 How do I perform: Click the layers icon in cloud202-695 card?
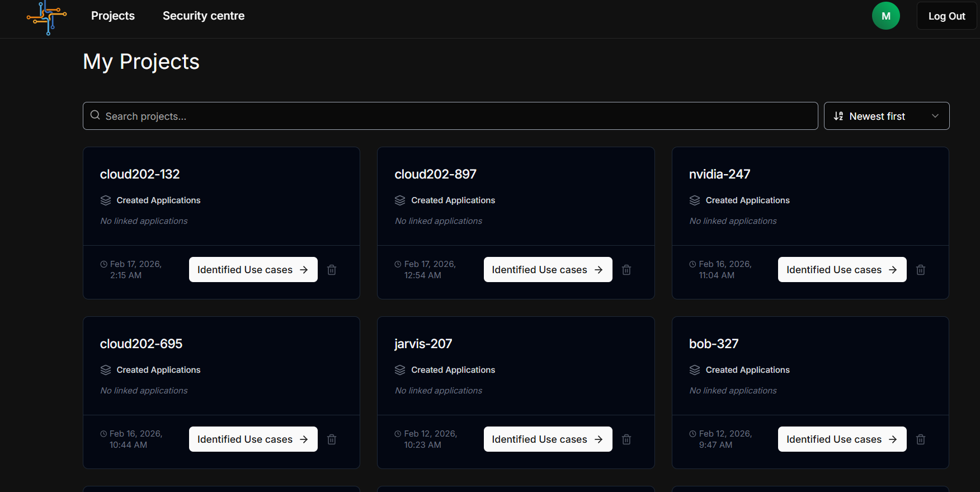click(x=106, y=370)
